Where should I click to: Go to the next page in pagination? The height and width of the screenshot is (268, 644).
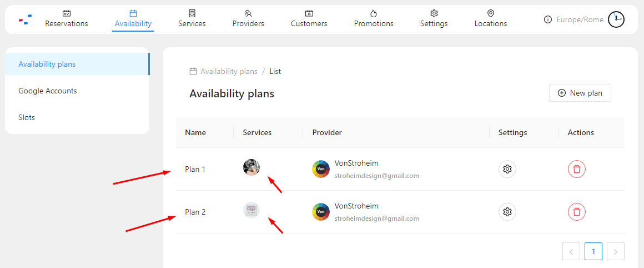616,251
